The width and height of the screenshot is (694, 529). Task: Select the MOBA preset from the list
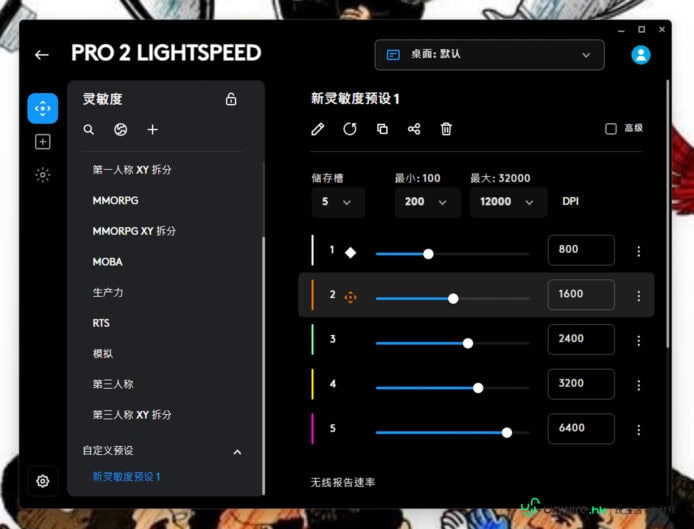coord(108,262)
